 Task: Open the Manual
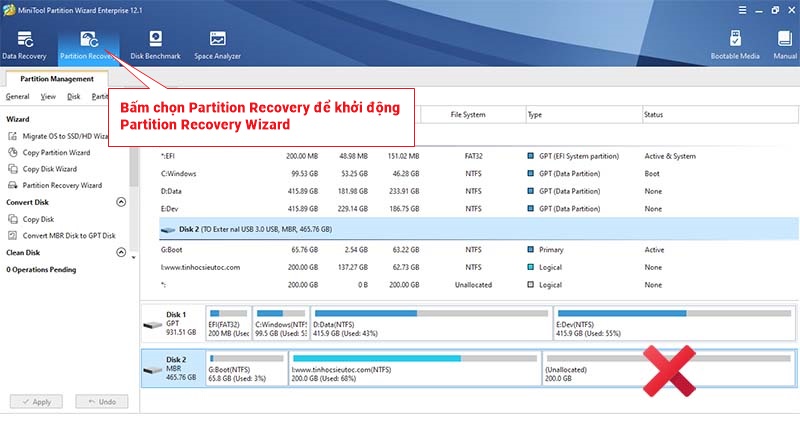pyautogui.click(x=785, y=45)
